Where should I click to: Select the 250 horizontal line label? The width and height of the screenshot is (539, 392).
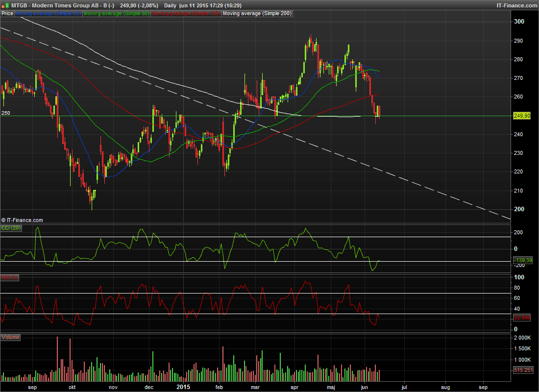[5, 113]
